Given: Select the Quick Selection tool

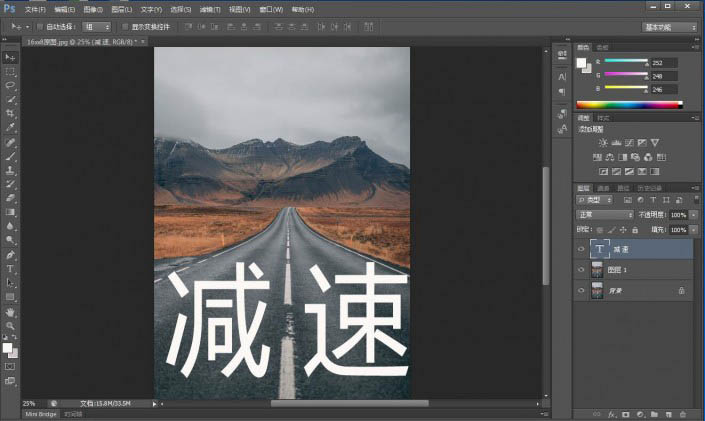Looking at the screenshot, I should pyautogui.click(x=10, y=99).
